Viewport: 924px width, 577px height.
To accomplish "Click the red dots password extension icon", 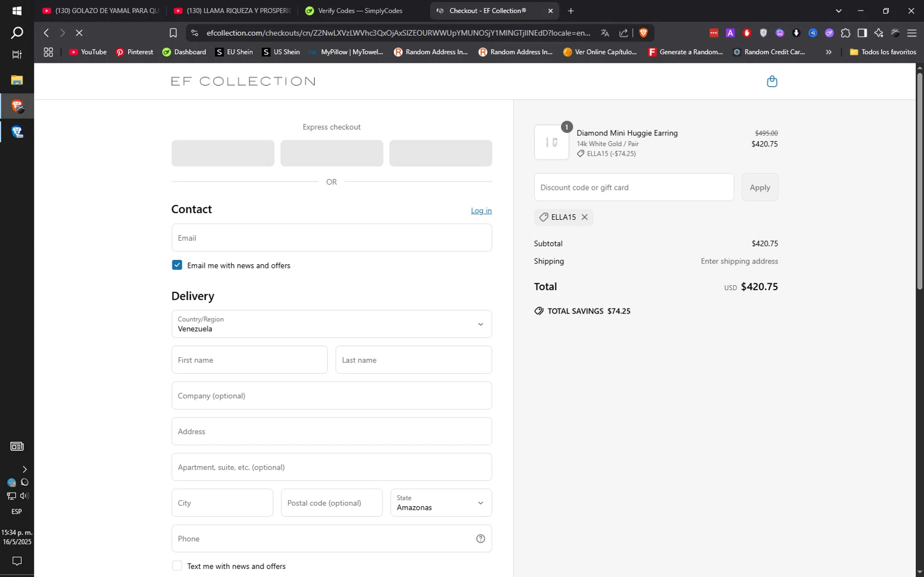I will [713, 33].
